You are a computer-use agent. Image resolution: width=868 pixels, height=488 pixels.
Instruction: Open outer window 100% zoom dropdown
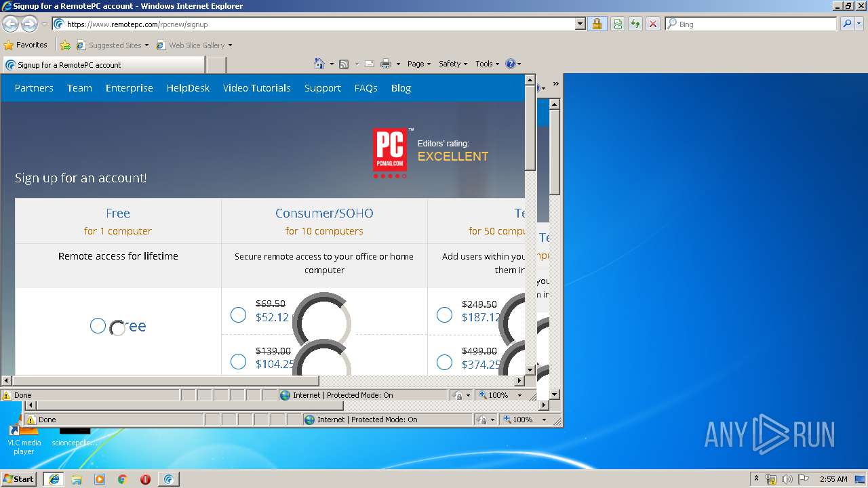(544, 420)
